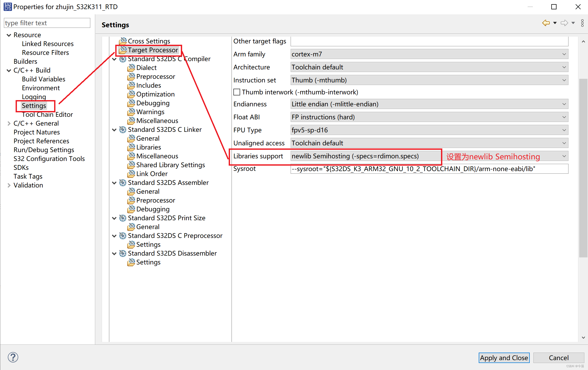Select Run/Debug Settings in sidebar
The height and width of the screenshot is (370, 588).
click(x=44, y=150)
